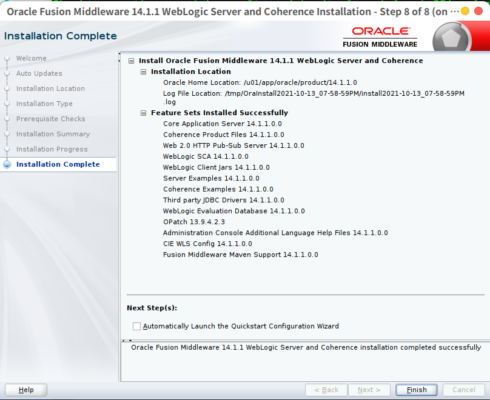Select WebLogic SCA 14.1.1.0.0
The height and width of the screenshot is (400, 490).
(x=206, y=157)
